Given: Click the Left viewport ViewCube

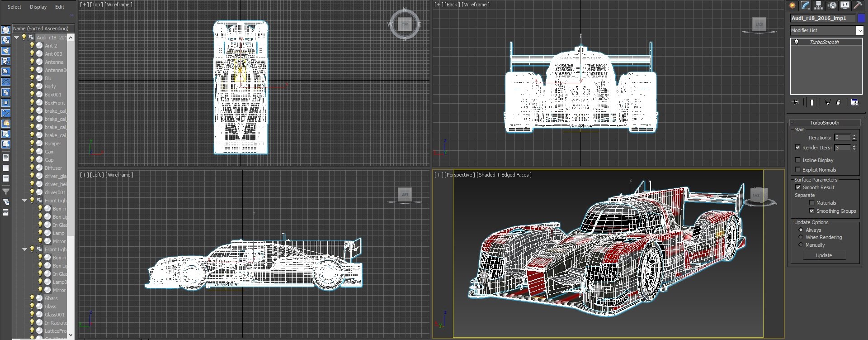Looking at the screenshot, I should [405, 194].
